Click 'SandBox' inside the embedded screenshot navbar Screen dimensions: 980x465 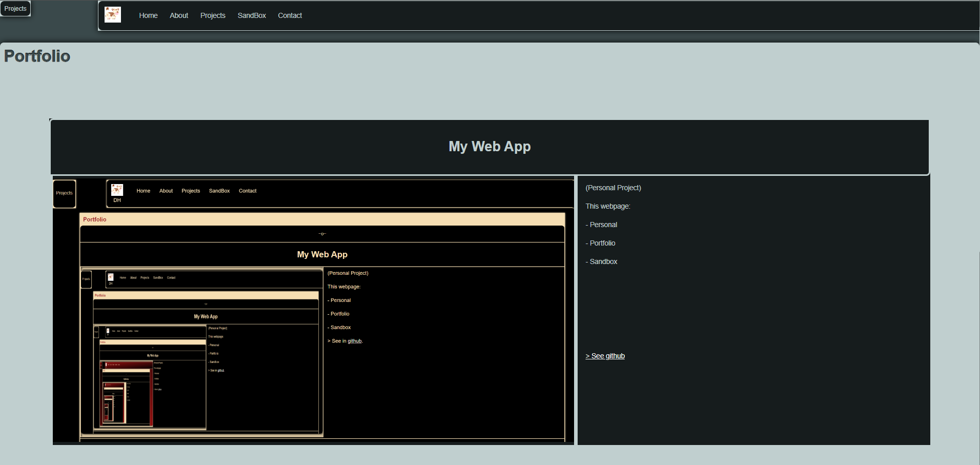[219, 191]
